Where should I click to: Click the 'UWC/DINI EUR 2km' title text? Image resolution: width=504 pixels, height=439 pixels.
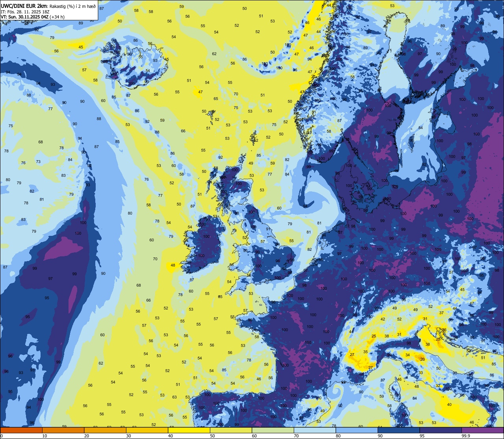point(24,6)
